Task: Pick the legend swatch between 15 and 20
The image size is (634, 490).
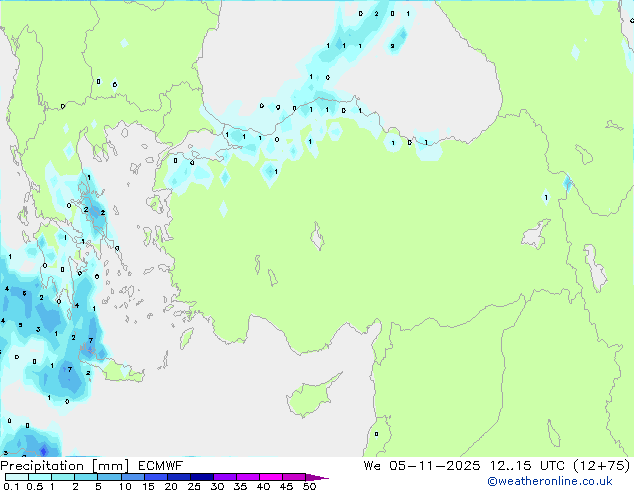Action: tap(156, 477)
